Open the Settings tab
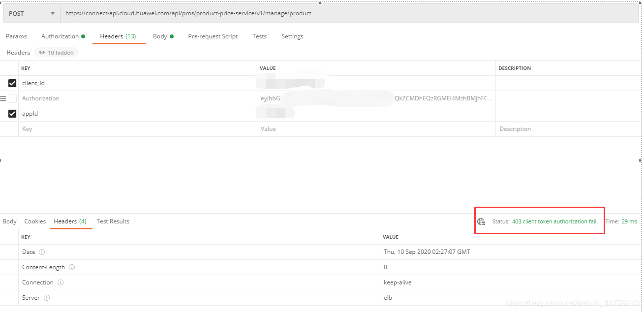The height and width of the screenshot is (312, 644). pos(292,36)
